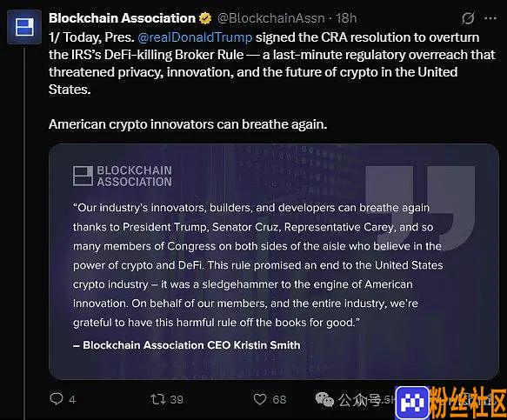The width and height of the screenshot is (507, 420).
Task: Click the "American crypto innovators can breathe again" text
Action: (x=188, y=124)
